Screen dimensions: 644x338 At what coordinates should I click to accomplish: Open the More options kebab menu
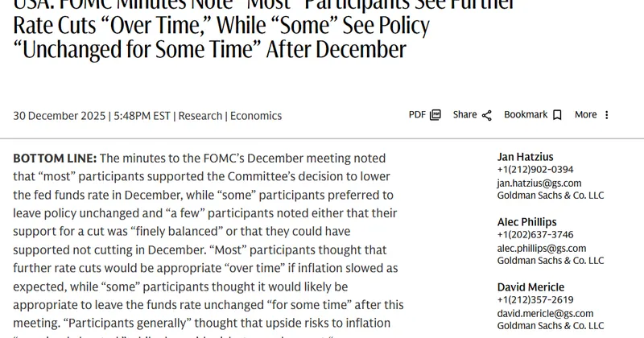click(x=607, y=115)
